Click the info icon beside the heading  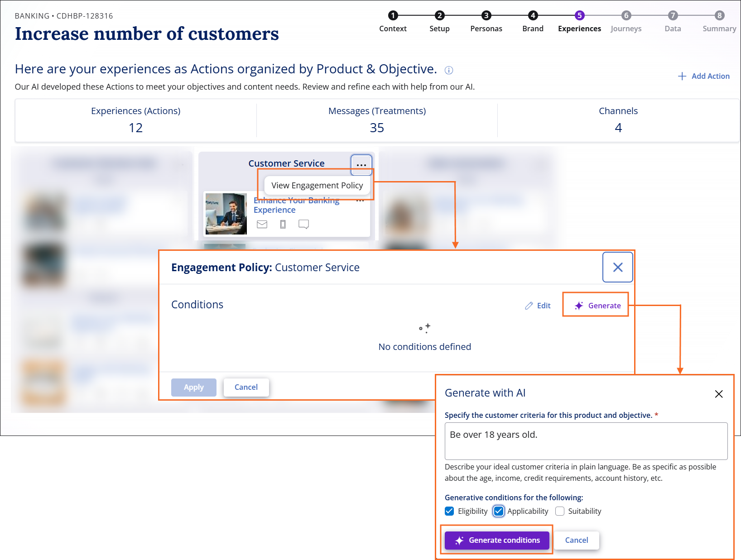click(448, 70)
